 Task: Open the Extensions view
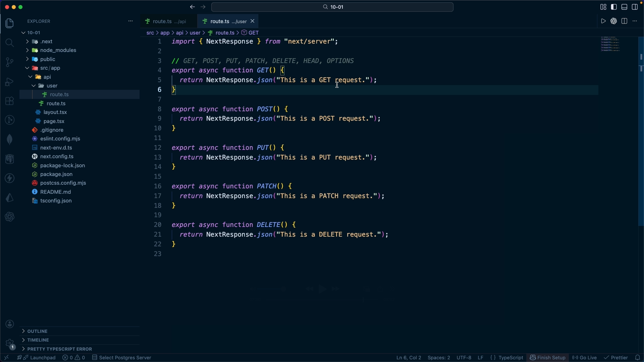tap(10, 101)
